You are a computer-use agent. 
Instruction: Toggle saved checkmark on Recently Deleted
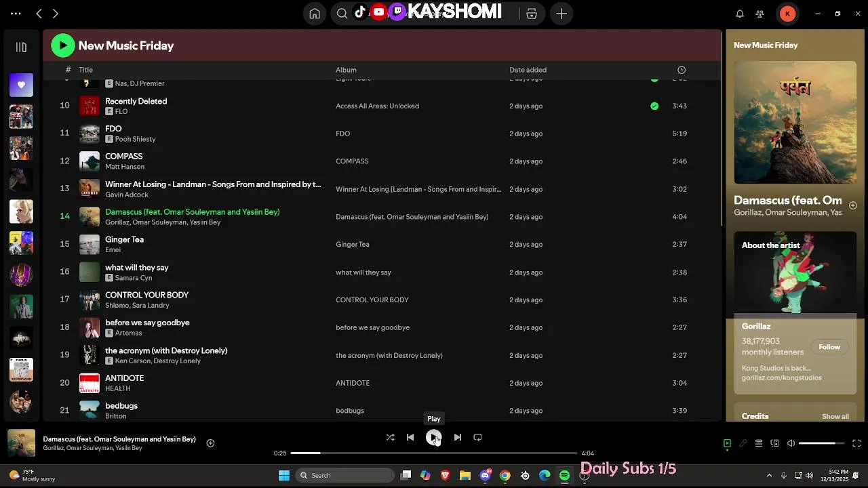click(654, 106)
